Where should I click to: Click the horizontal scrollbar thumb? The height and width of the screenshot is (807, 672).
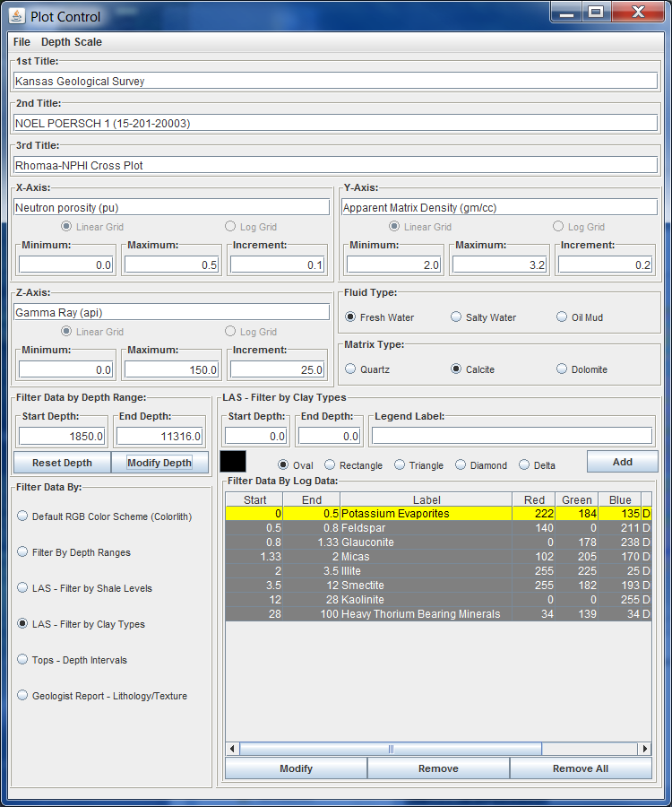(391, 749)
